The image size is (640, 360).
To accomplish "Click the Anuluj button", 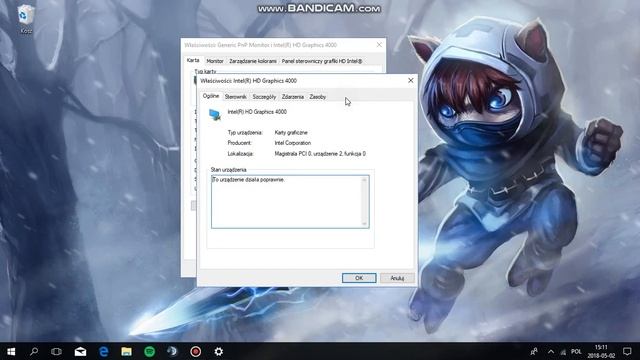I will (x=397, y=278).
